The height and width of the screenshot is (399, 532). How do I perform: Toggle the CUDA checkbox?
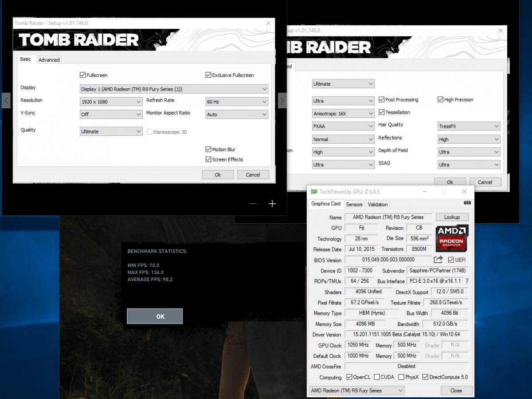click(x=377, y=377)
